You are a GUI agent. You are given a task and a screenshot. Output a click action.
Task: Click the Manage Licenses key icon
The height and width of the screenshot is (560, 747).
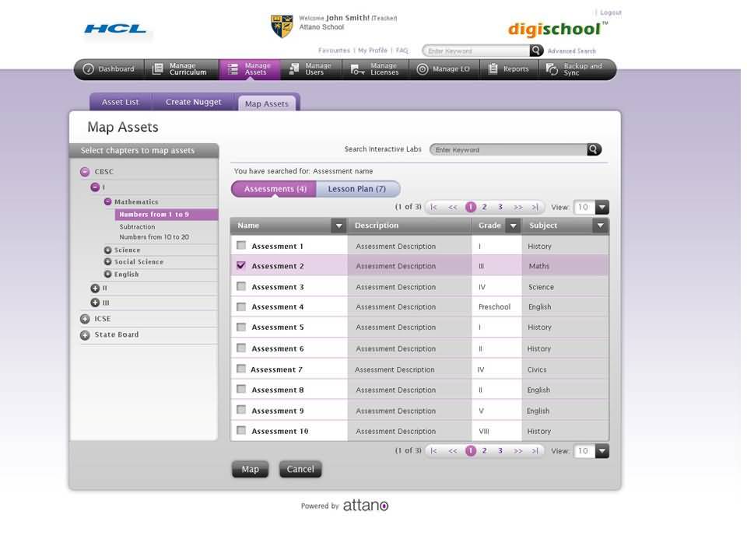358,69
